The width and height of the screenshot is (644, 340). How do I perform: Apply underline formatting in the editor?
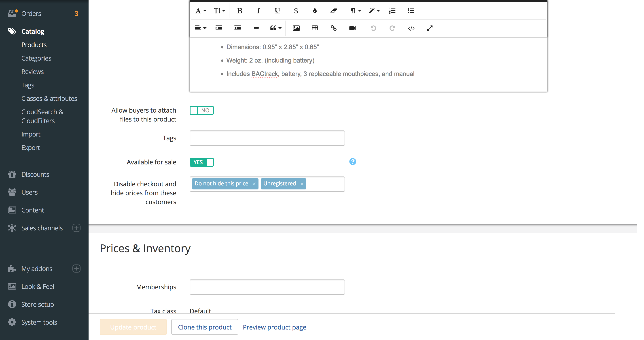(x=277, y=11)
